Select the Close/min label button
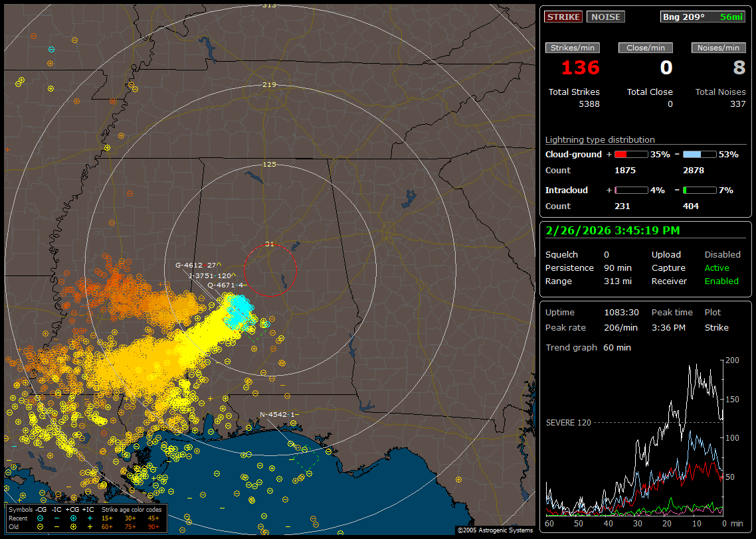The image size is (756, 539). (646, 48)
